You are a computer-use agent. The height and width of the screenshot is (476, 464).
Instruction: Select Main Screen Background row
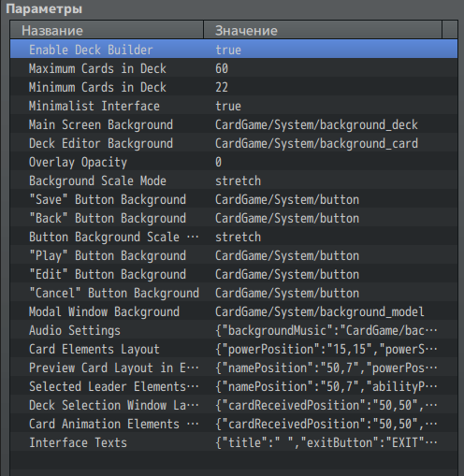(234, 123)
